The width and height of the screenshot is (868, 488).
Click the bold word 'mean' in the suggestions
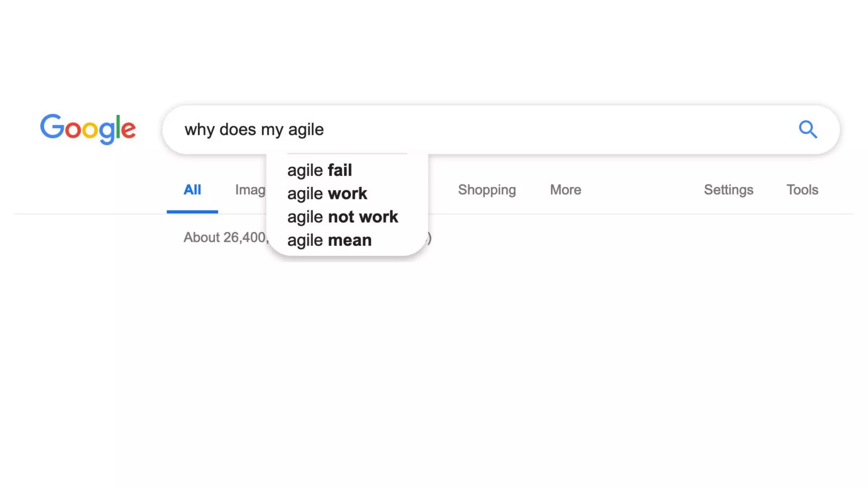click(x=350, y=240)
